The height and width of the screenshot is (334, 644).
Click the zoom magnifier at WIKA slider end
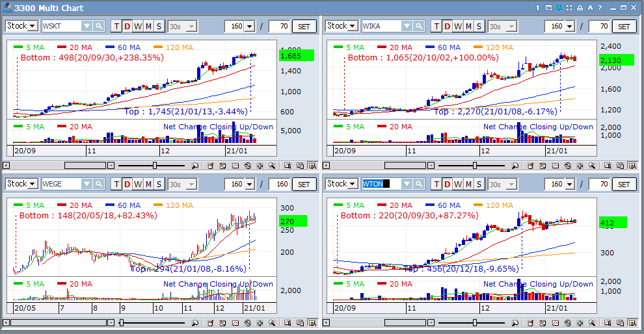click(515, 166)
